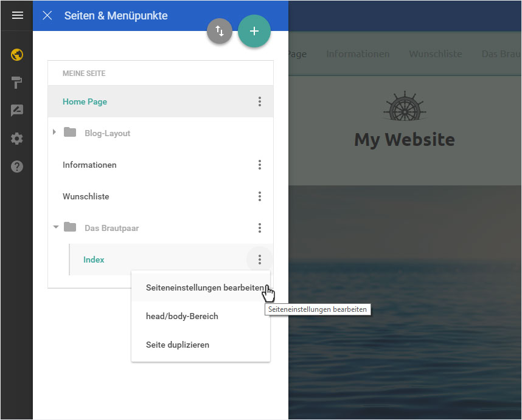Select the Informationen page
This screenshot has width=522, height=420.
pyautogui.click(x=89, y=165)
